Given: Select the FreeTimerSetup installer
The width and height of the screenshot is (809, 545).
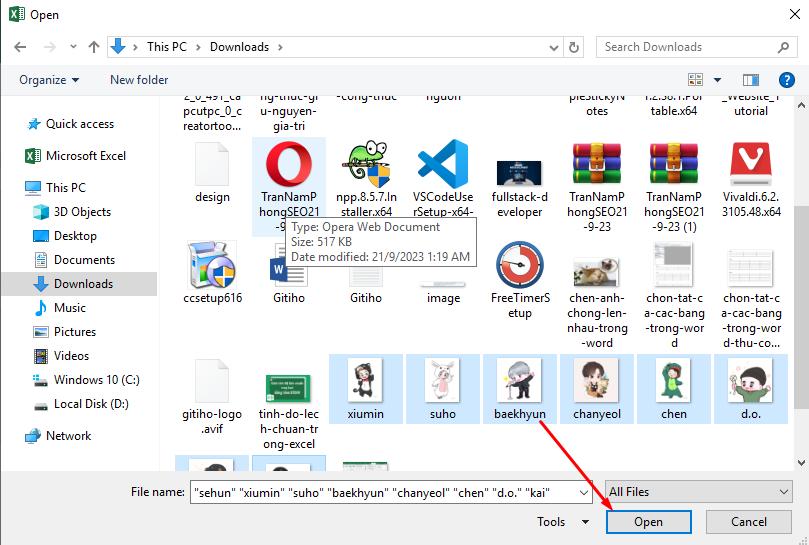Looking at the screenshot, I should (520, 280).
